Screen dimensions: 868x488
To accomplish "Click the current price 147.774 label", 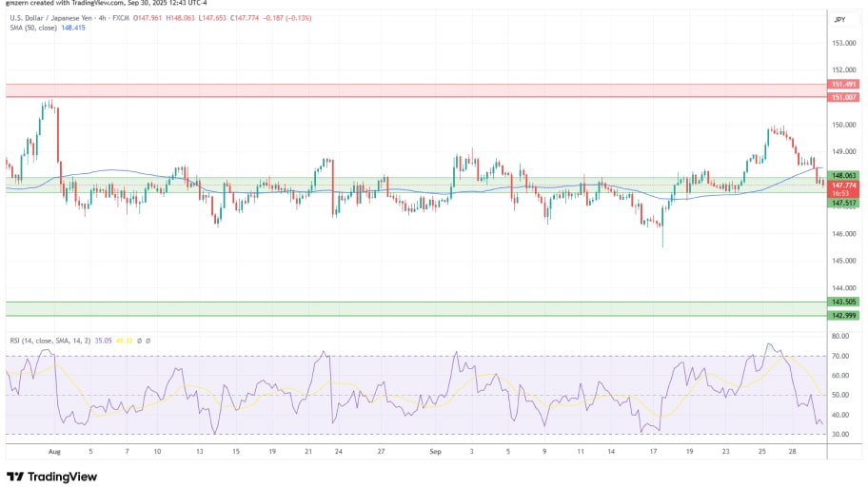I will (x=839, y=186).
